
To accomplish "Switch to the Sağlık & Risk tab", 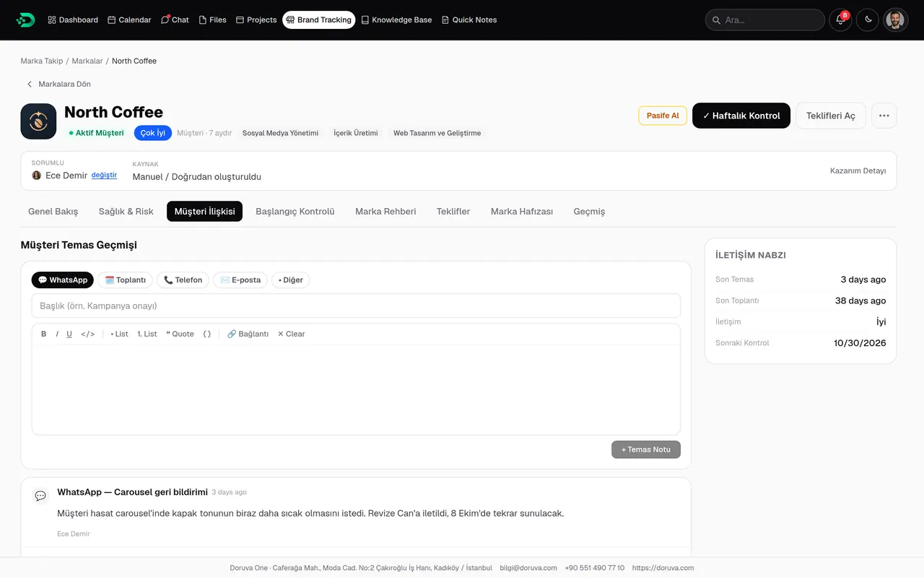I will tap(126, 211).
